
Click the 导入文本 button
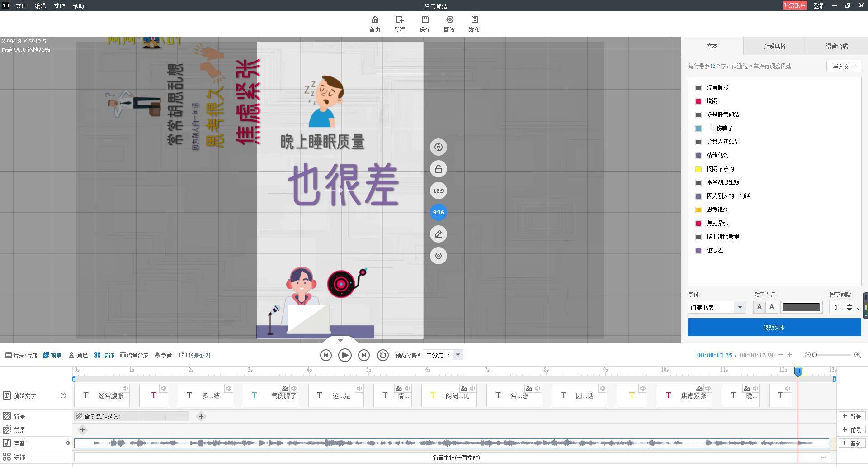pyautogui.click(x=844, y=66)
